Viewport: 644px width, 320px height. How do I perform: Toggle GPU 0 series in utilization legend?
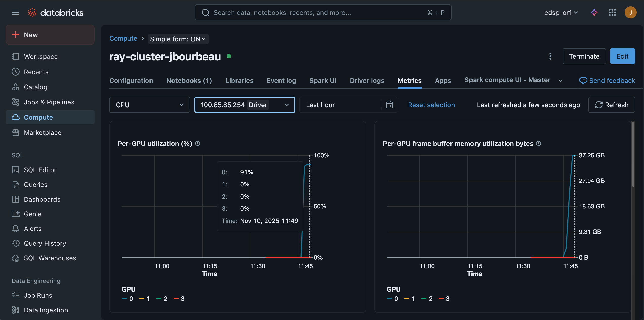click(x=127, y=299)
